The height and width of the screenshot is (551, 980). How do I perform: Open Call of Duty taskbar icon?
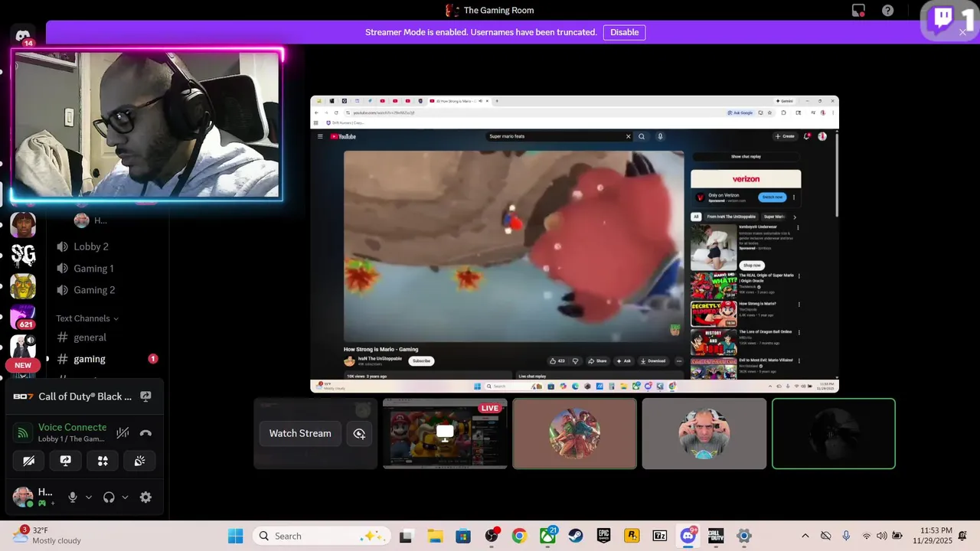715,536
